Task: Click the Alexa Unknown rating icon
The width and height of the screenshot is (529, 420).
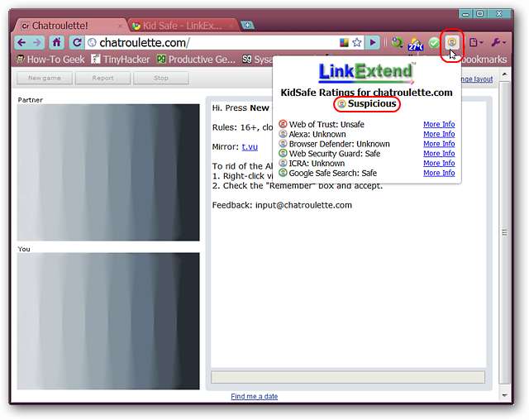Action: click(x=283, y=134)
